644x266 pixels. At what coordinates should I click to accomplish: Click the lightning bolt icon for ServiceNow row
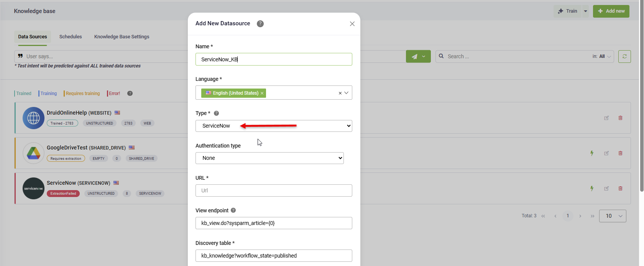pos(592,189)
